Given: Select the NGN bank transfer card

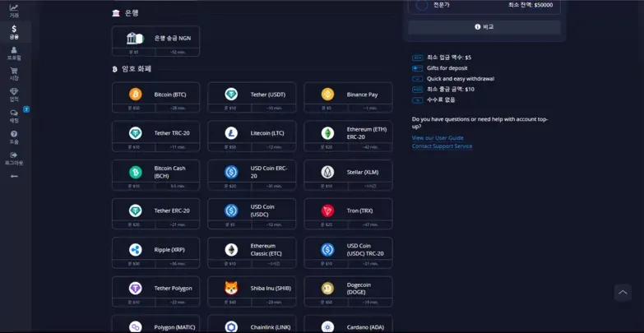Looking at the screenshot, I should tap(155, 41).
